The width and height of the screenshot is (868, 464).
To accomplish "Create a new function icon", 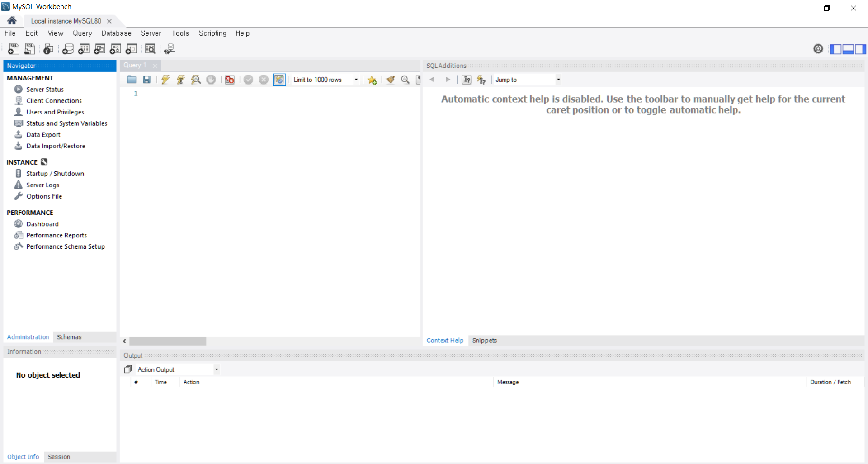I will coord(131,49).
